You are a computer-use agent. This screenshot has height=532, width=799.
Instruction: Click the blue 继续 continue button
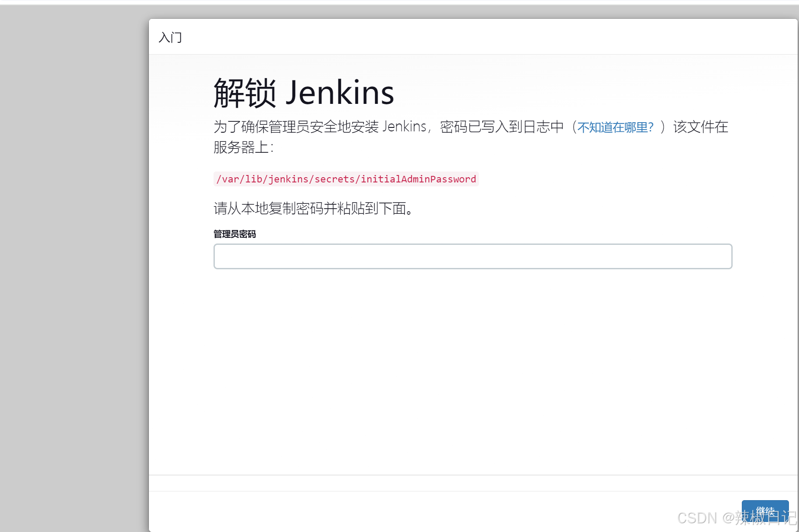765,511
